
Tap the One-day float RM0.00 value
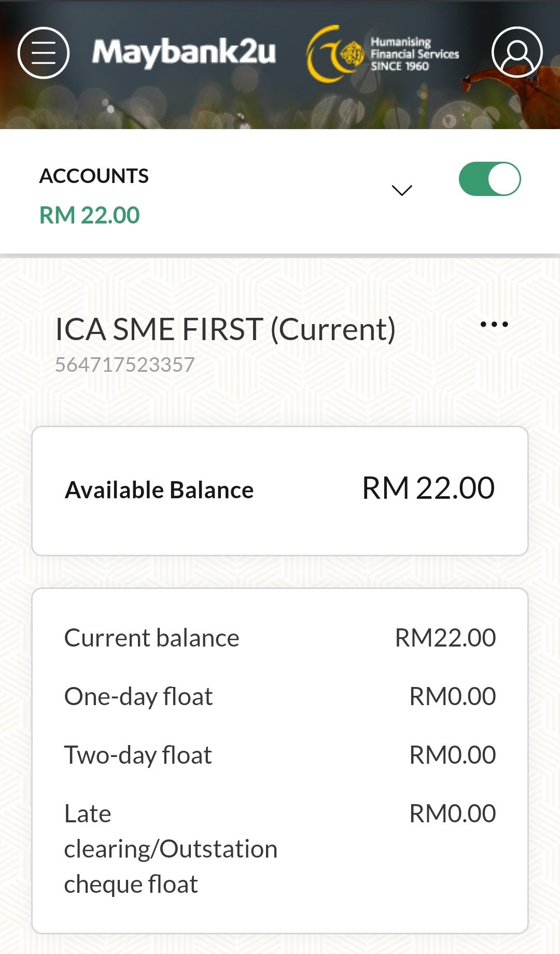pos(453,696)
